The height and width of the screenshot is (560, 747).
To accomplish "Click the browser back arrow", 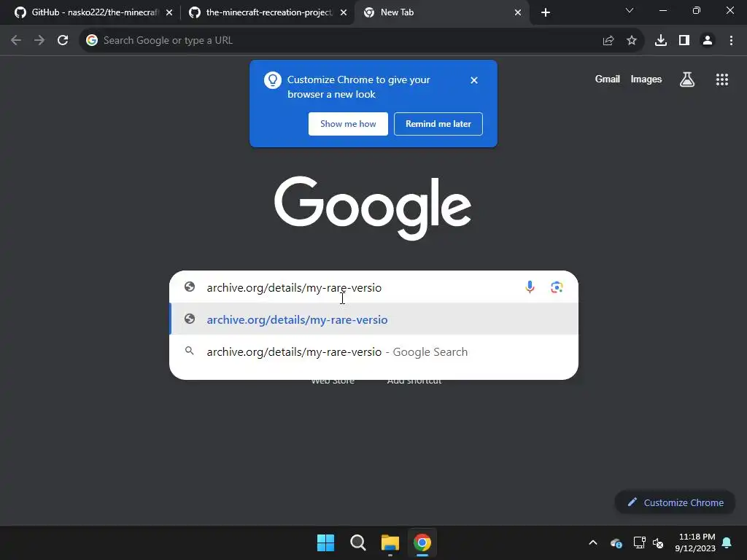I will [x=16, y=41].
